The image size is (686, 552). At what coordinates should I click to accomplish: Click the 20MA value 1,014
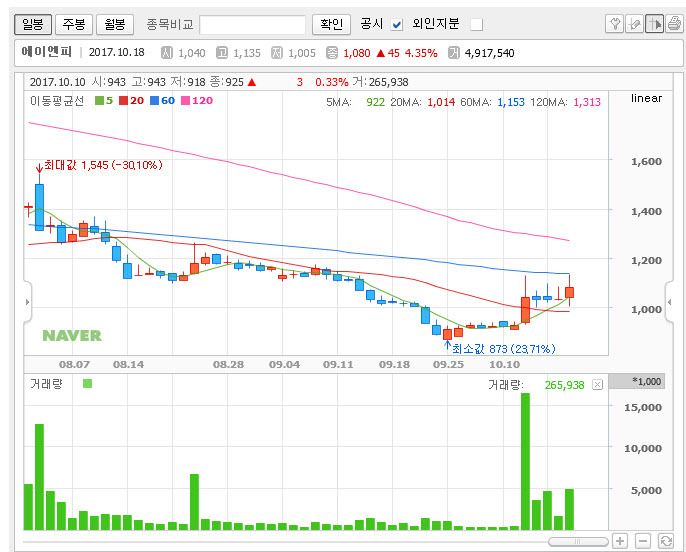(x=441, y=102)
